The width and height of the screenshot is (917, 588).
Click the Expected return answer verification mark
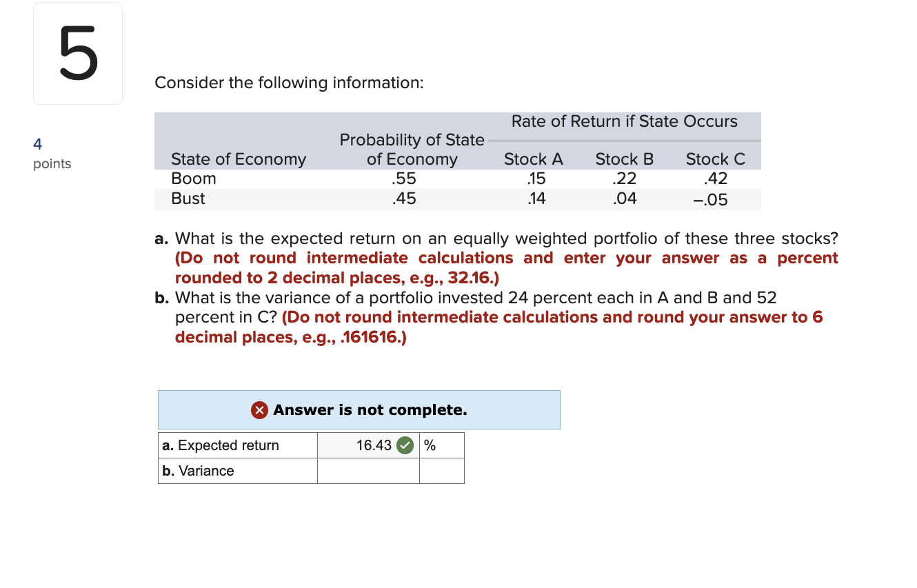point(404,445)
